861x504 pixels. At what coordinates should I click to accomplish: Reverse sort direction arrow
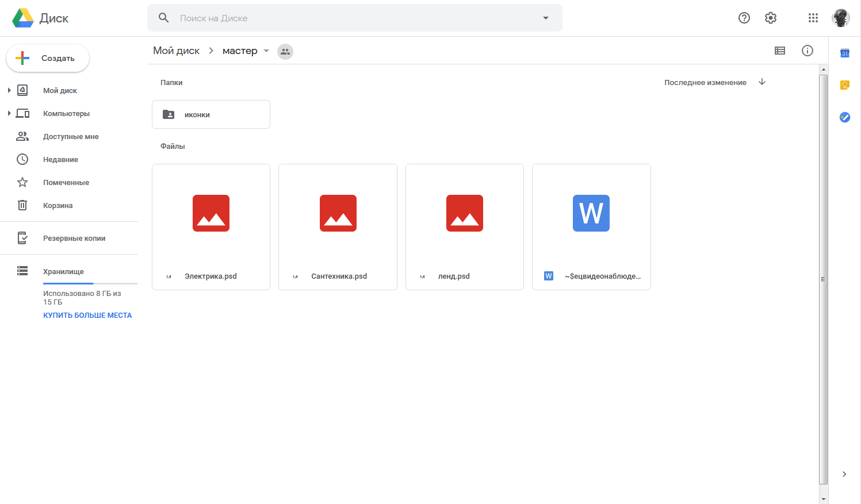click(762, 82)
